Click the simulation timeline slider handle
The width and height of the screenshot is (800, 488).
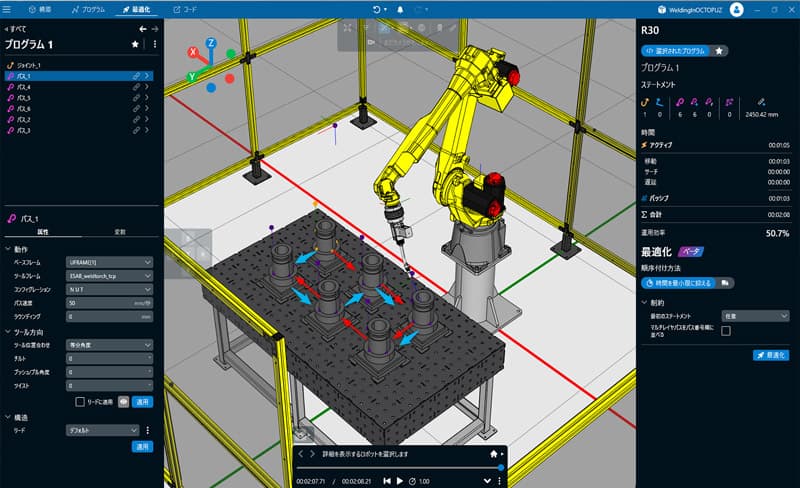pos(501,467)
